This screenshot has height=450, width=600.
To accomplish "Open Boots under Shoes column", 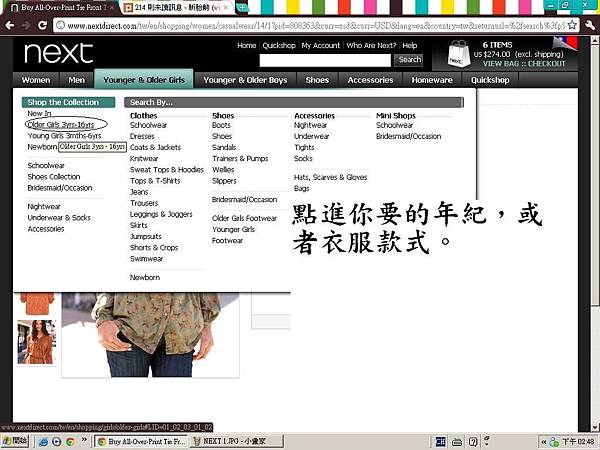I will pos(221,125).
